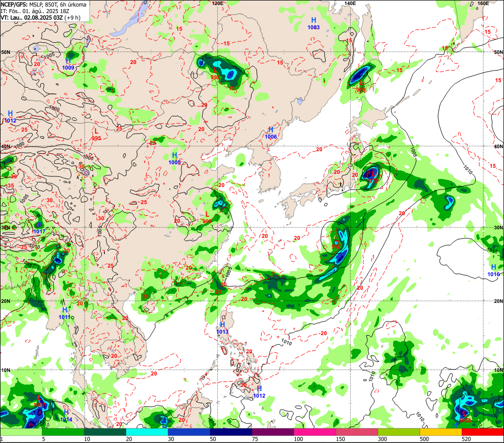This screenshot has height=443, width=504.
Task: Click the 140E longitude label
Action: [350, 3]
